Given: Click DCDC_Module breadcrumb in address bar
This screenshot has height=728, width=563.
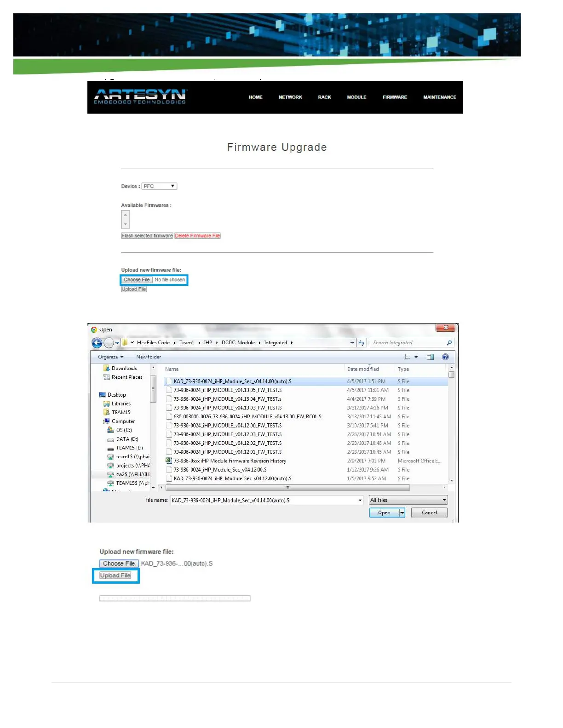Looking at the screenshot, I should tap(238, 342).
